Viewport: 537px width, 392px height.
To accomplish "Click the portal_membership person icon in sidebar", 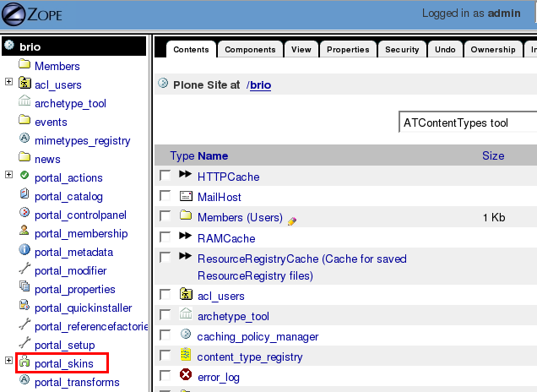I will [x=24, y=233].
